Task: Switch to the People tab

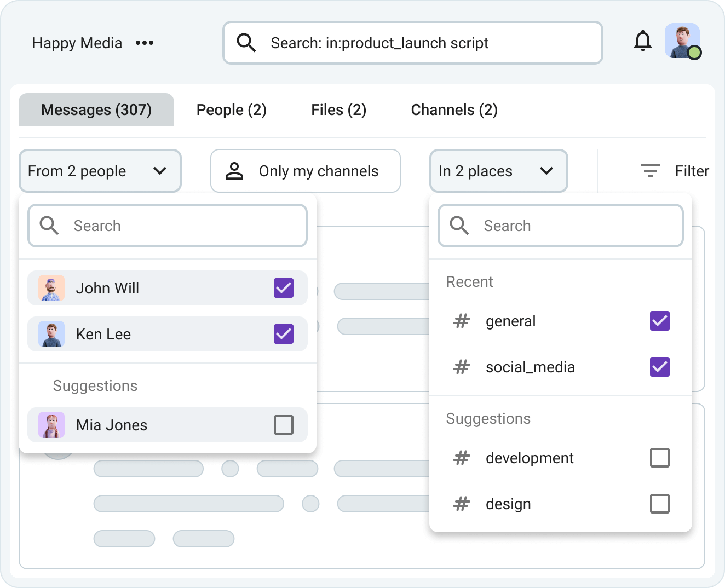Action: (231, 109)
